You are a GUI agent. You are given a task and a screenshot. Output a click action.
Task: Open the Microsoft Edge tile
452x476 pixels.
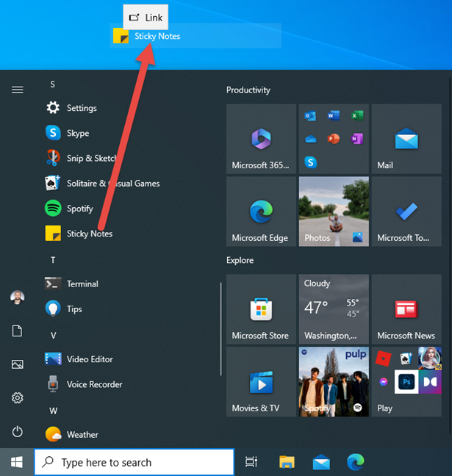261,212
